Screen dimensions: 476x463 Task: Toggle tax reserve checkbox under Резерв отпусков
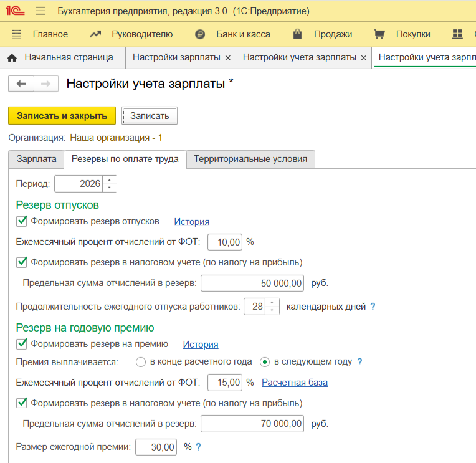click(22, 262)
